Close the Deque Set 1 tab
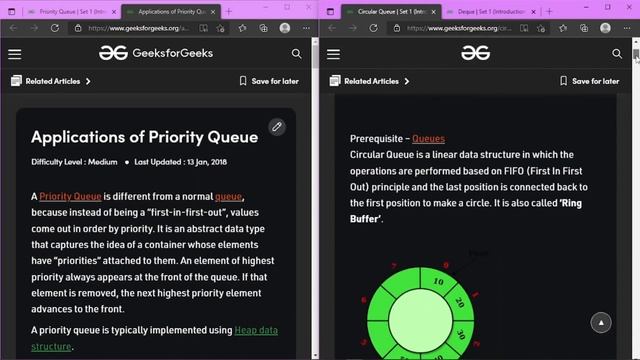 [533, 12]
